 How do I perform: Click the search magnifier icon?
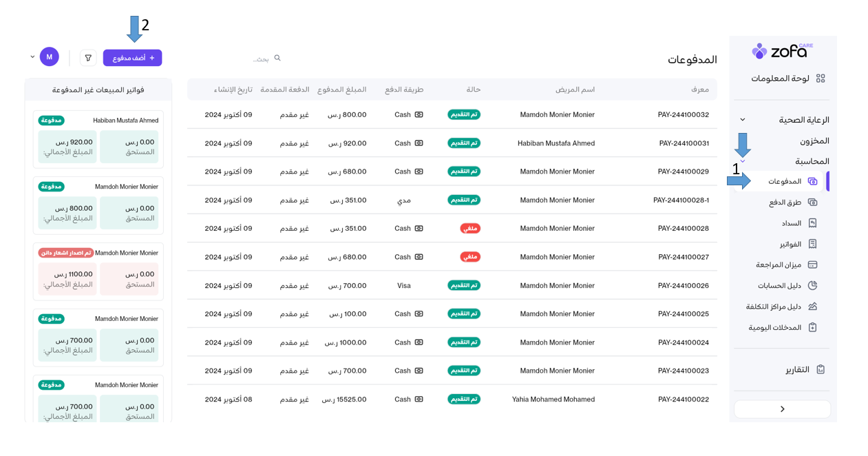(x=277, y=58)
